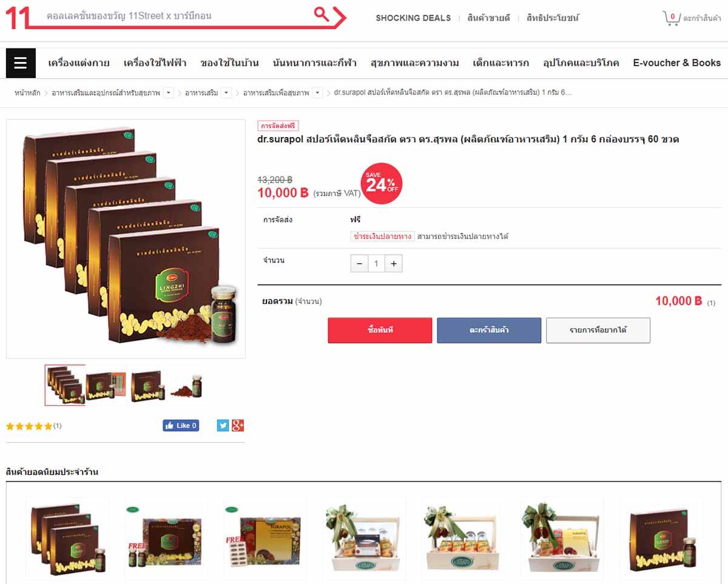728x584 pixels.
Task: Click the wishlist button
Action: pos(598,331)
